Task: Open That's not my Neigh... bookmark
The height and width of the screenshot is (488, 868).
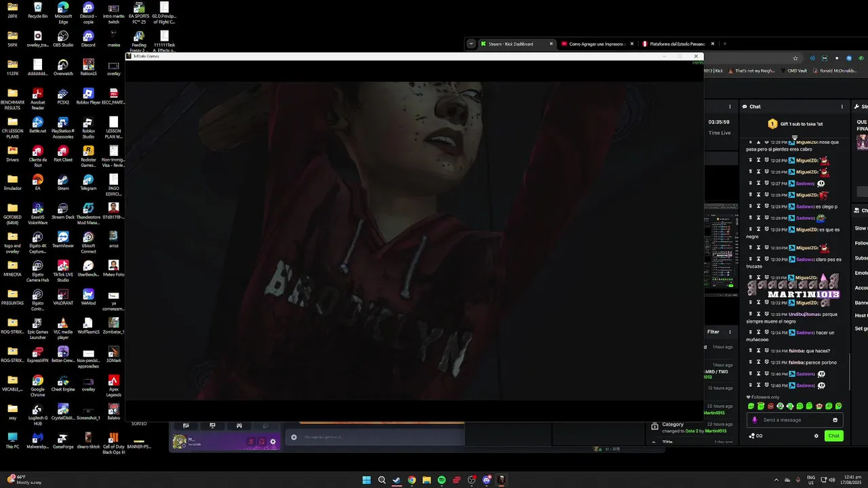Action: click(753, 70)
